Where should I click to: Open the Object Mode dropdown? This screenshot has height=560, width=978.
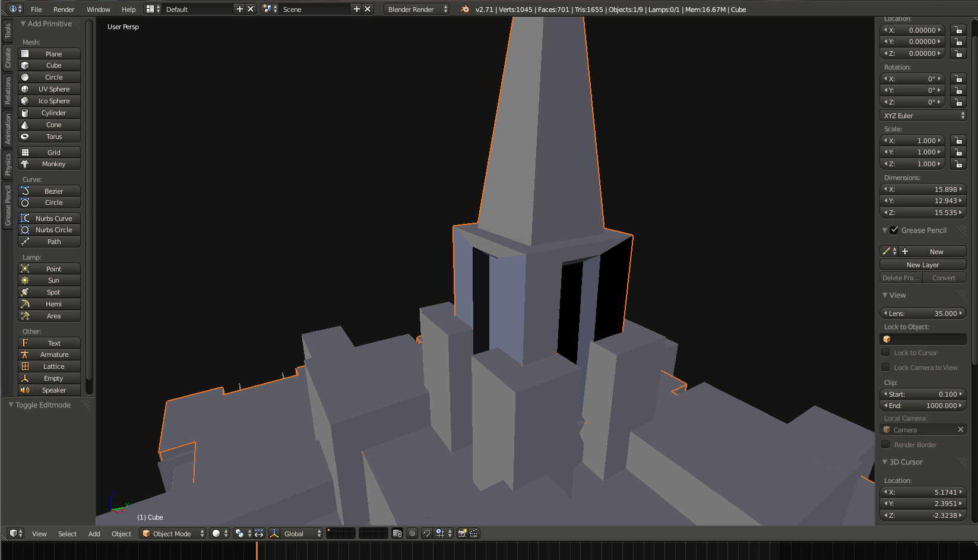click(x=173, y=533)
